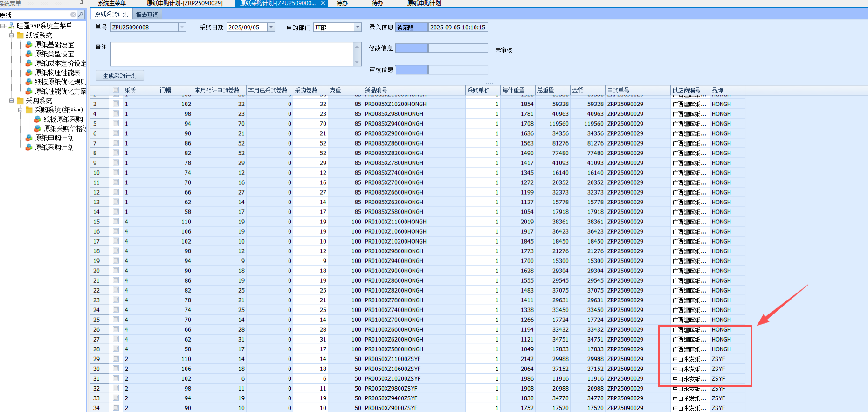The image size is (868, 412).
Task: Click the 旺盈ERP系统主菜单 root icon
Action: pyautogui.click(x=11, y=26)
